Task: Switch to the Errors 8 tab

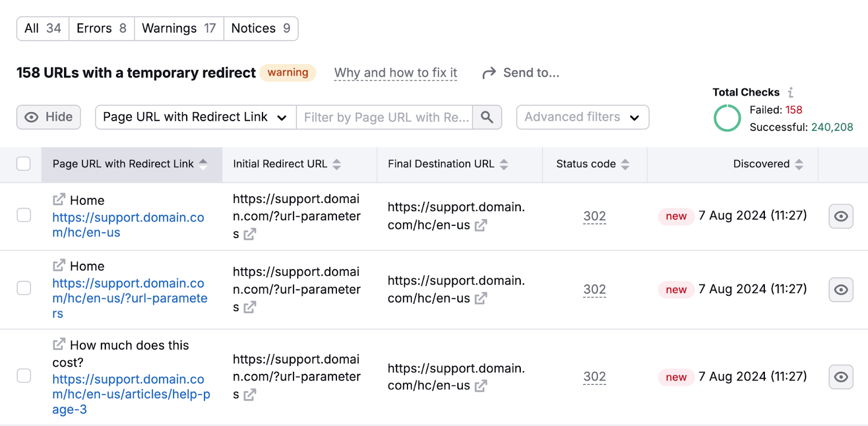Action: (101, 28)
